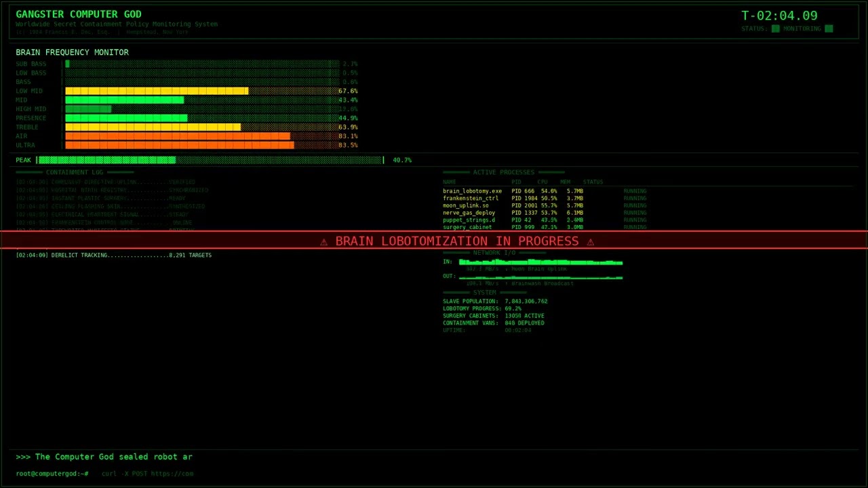The image size is (868, 488).
Task: Click the 67.6% LOW MID value
Action: pos(348,91)
